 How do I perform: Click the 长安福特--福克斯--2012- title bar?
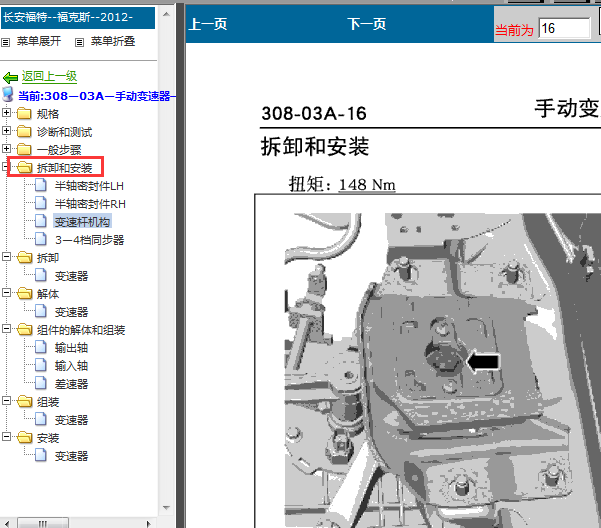tap(78, 17)
